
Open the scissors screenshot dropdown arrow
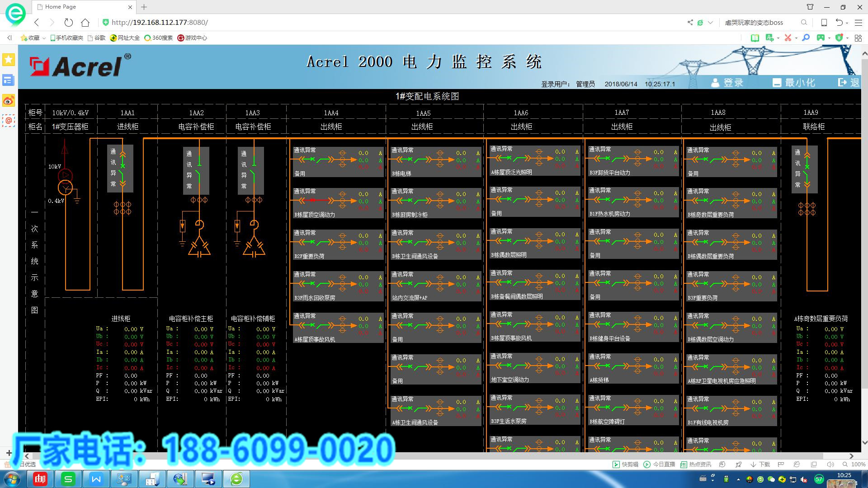(x=796, y=38)
